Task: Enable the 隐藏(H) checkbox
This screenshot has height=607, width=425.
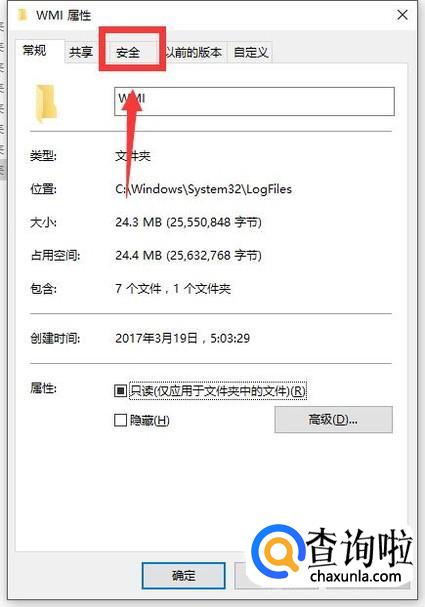Action: [120, 420]
